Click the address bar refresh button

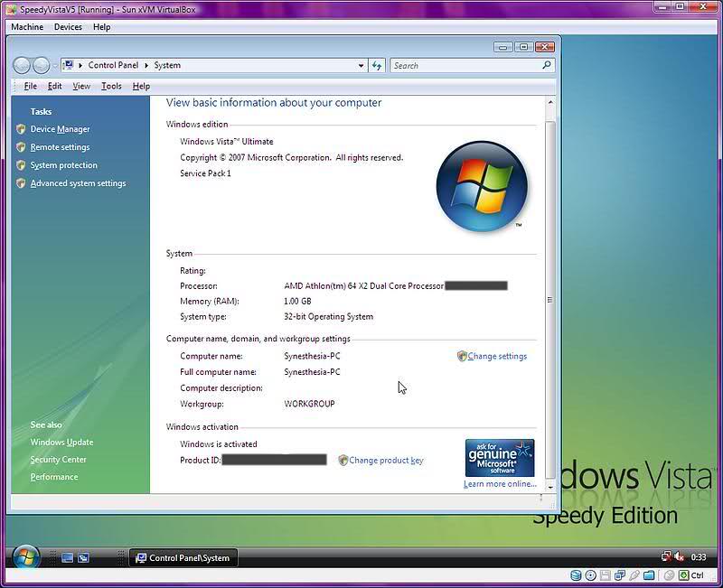(378, 65)
